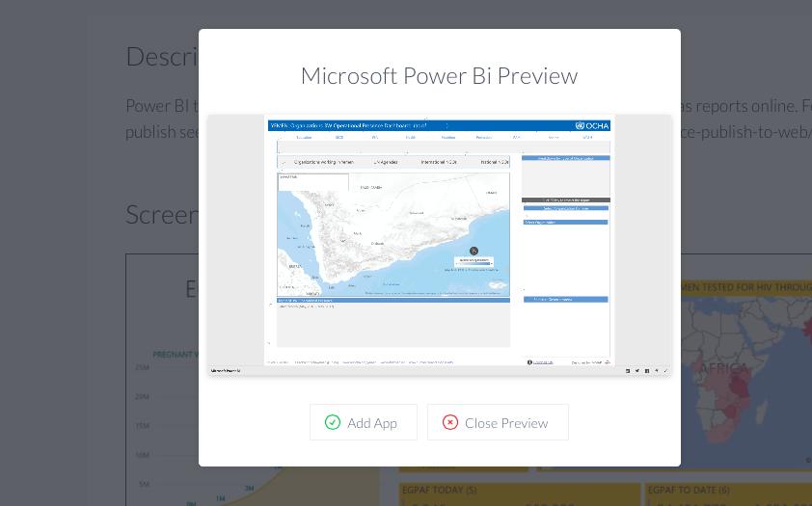Screen dimensions: 812x506
Task: Click the UN Agencies count label
Action: [x=386, y=162]
